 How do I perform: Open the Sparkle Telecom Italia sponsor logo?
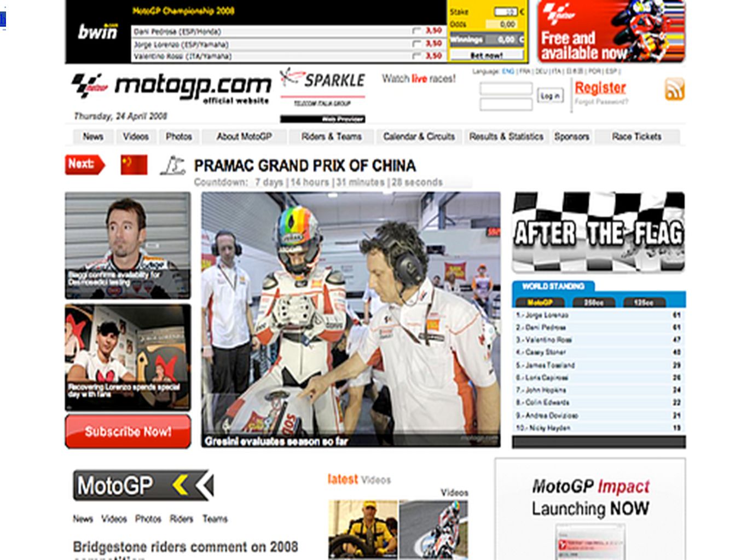click(322, 94)
